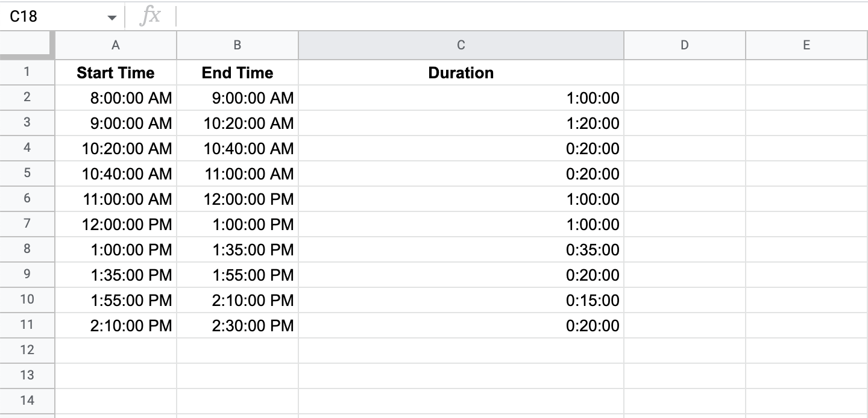Image resolution: width=868 pixels, height=418 pixels.
Task: Select row 4 header
Action: (27, 148)
